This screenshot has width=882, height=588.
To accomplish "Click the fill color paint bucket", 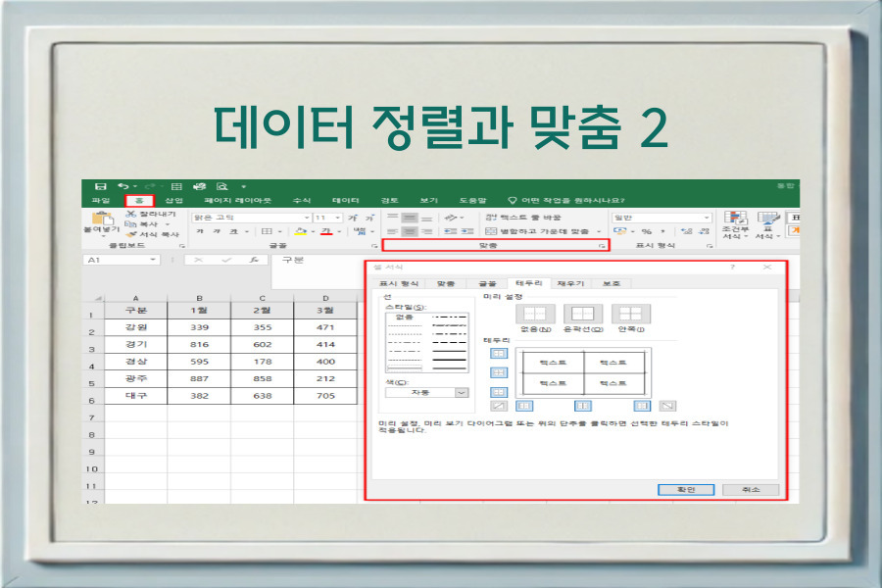I will pyautogui.click(x=301, y=231).
